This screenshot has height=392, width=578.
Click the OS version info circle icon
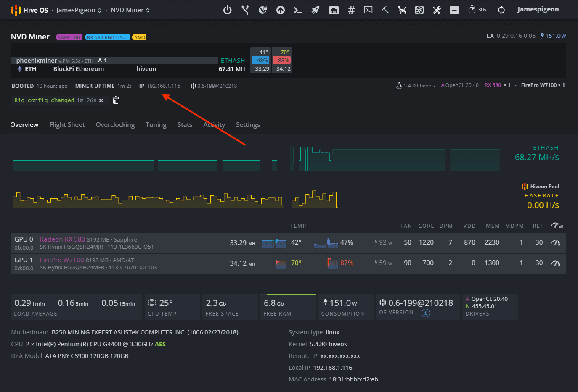426,313
